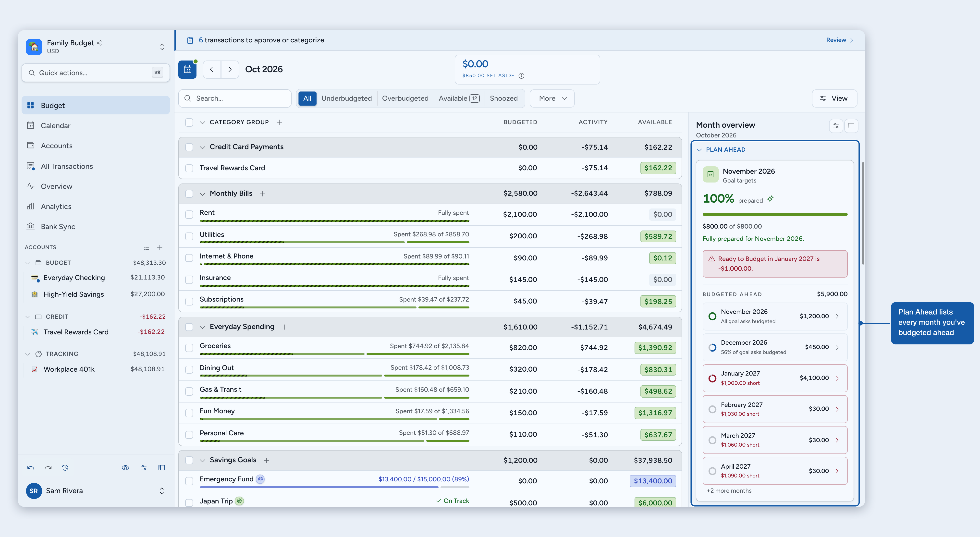Click the View button
Screen dimensions: 980x537
click(834, 98)
